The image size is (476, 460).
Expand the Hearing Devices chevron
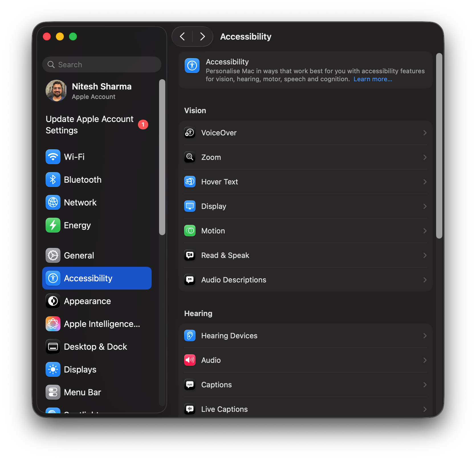point(425,335)
